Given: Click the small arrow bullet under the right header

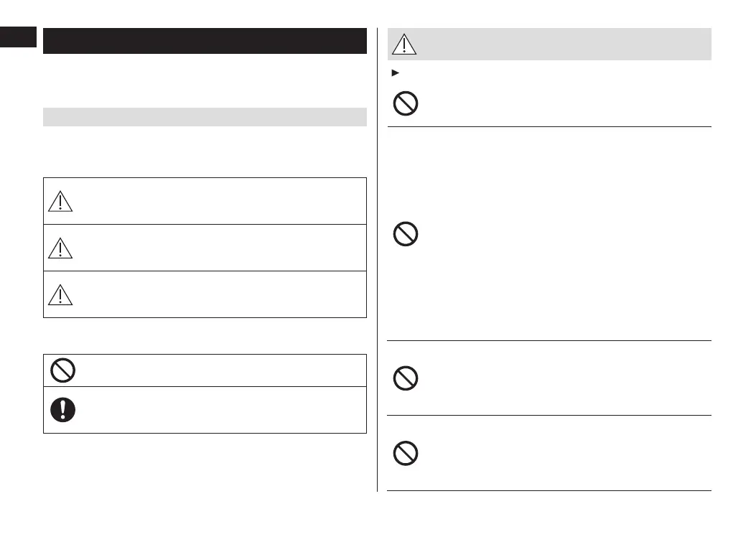Looking at the screenshot, I should [x=394, y=73].
